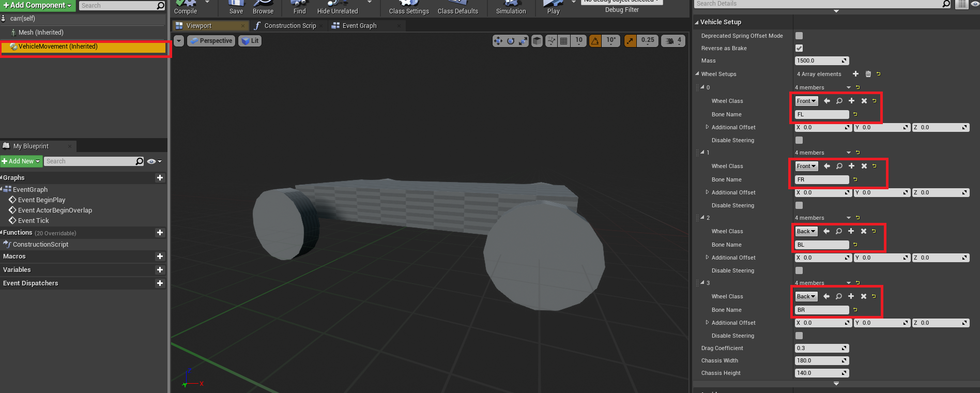Cycle the transform coordinate system cube icon
The height and width of the screenshot is (393, 980).
(537, 41)
